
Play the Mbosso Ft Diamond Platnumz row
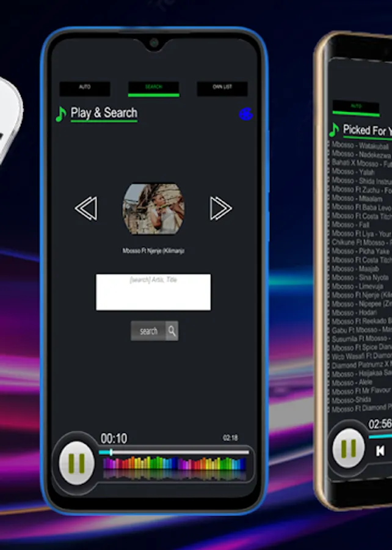tap(361, 408)
